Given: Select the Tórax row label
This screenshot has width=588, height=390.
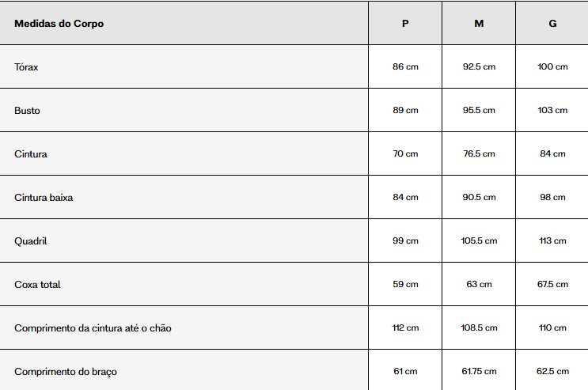Looking at the screenshot, I should click(26, 67).
